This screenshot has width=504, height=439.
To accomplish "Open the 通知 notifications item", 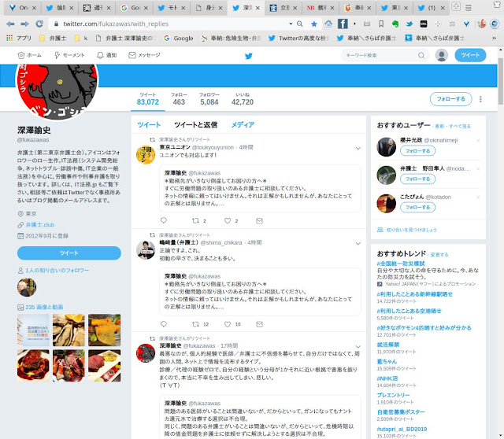I will click(x=107, y=55).
